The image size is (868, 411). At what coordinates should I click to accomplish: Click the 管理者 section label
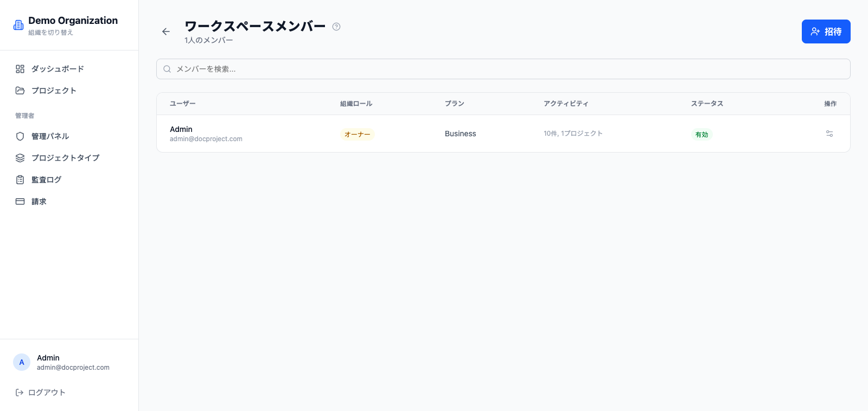(x=25, y=116)
